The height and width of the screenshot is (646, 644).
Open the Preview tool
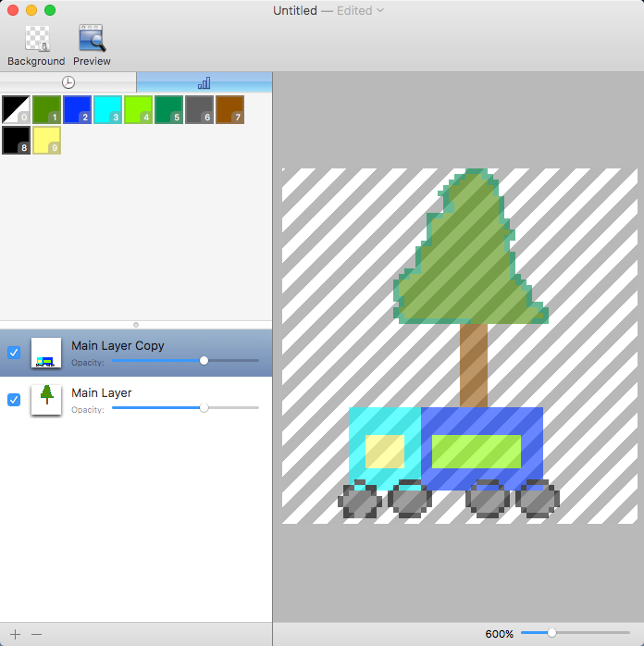(92, 39)
